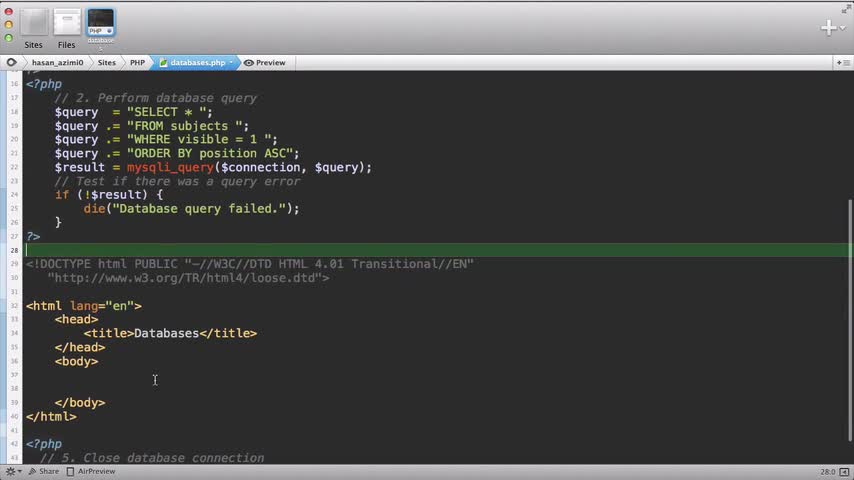
Task: Click the path bar home eye icon
Action: click(11, 63)
